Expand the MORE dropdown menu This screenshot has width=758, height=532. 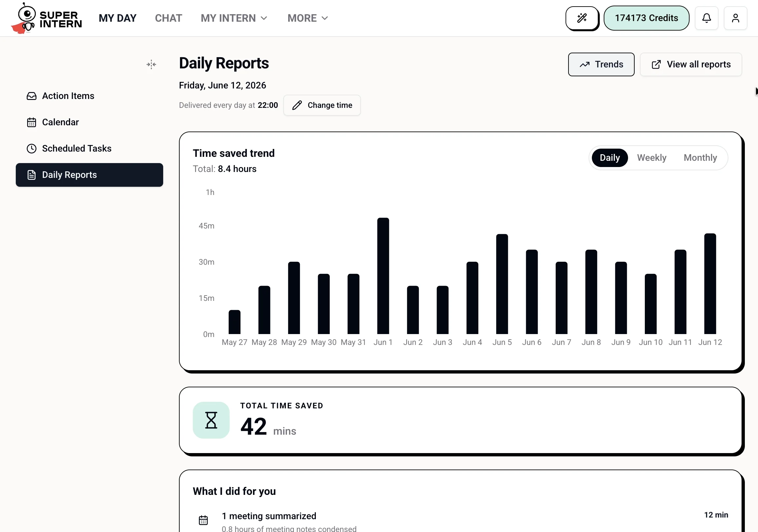[308, 18]
